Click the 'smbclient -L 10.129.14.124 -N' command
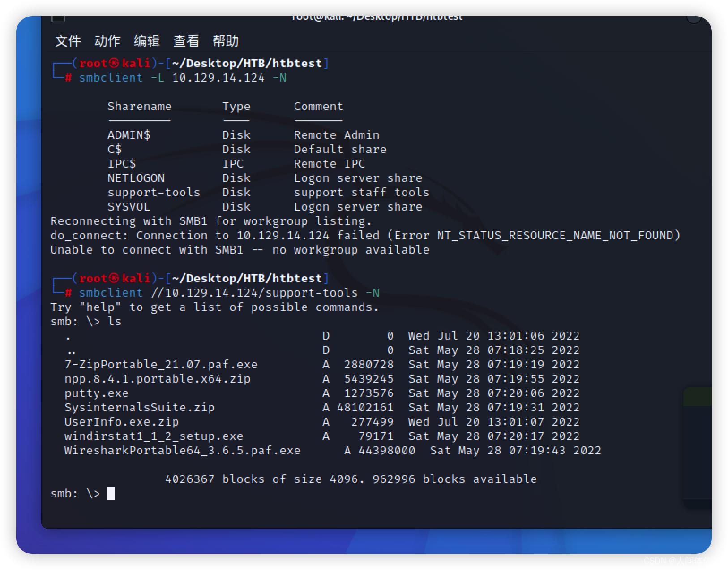Viewport: 728px width, 570px height. [183, 78]
